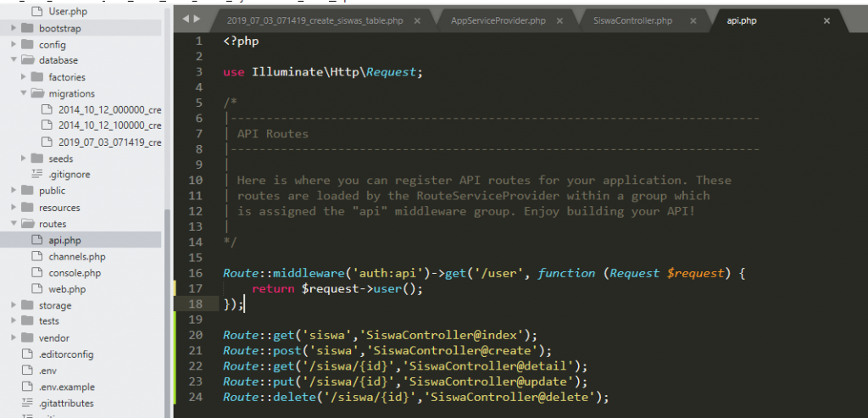Click the forward tab navigation arrow
The image size is (868, 418).
pos(198,19)
